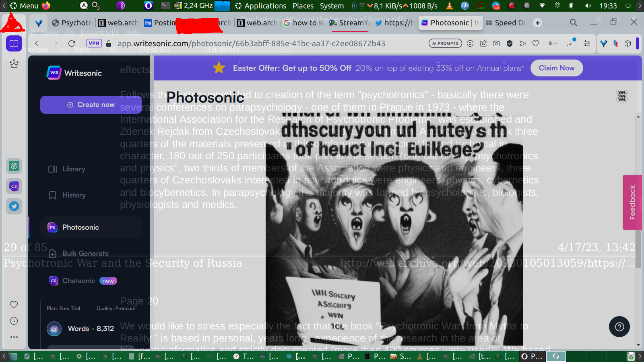Open the System menu in the top panel

click(332, 6)
